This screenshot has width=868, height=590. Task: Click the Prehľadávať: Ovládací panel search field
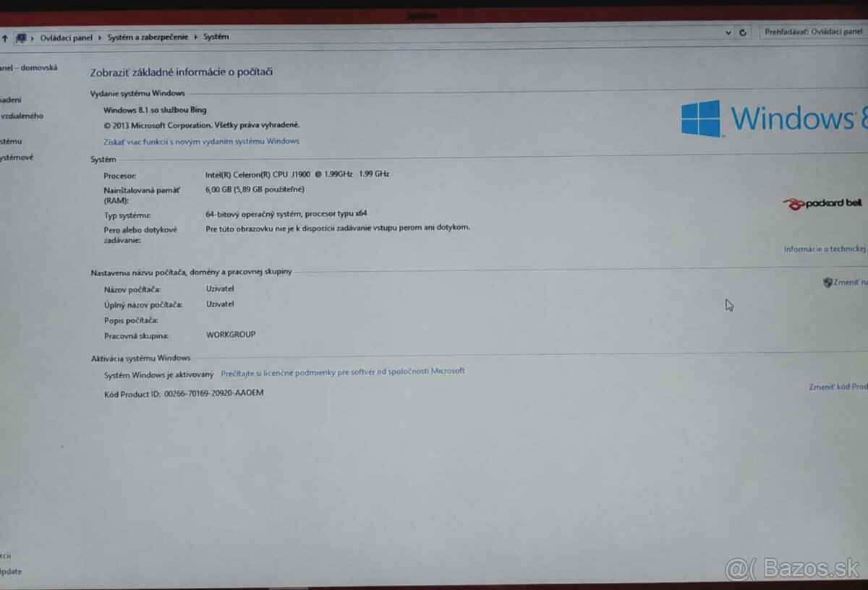coord(813,32)
